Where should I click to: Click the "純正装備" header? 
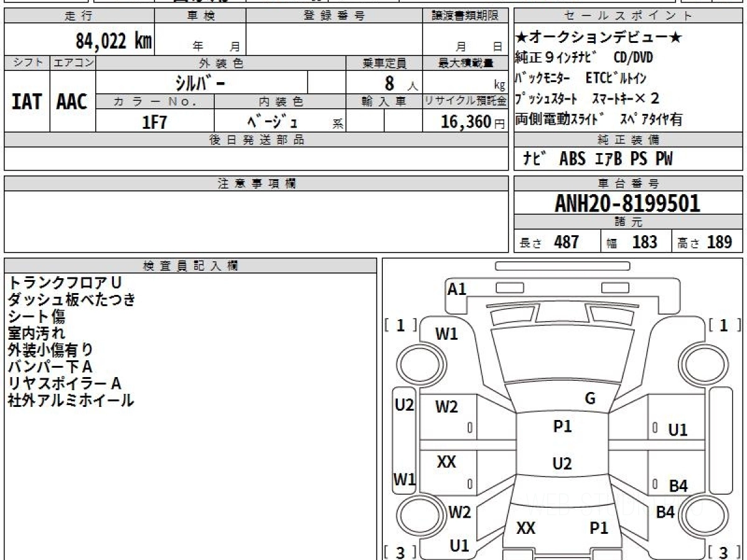[x=628, y=140]
